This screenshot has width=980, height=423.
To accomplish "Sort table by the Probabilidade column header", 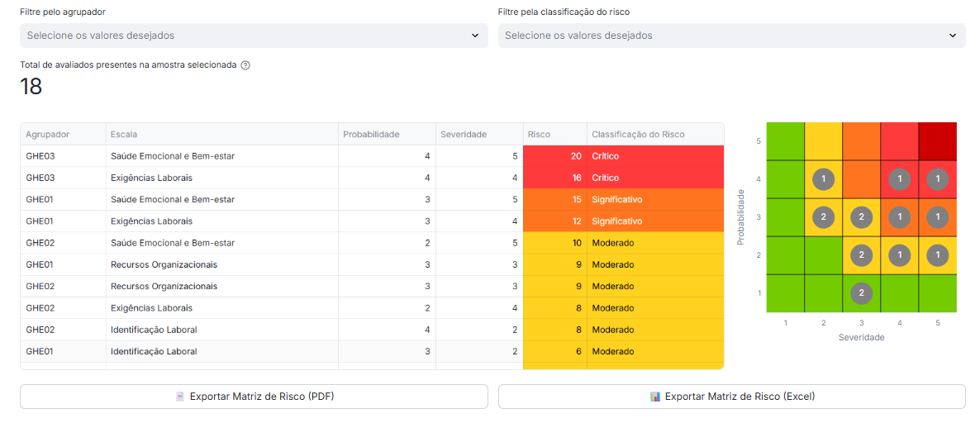I will [372, 135].
